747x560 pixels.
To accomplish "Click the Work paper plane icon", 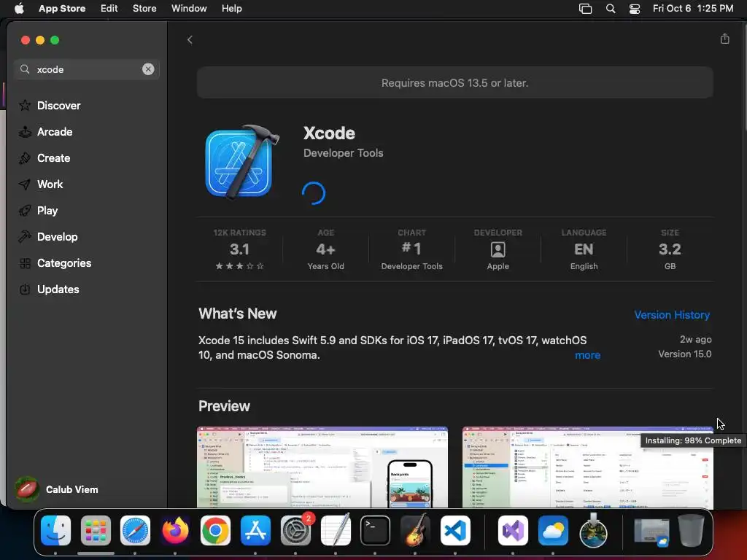I will coord(25,184).
